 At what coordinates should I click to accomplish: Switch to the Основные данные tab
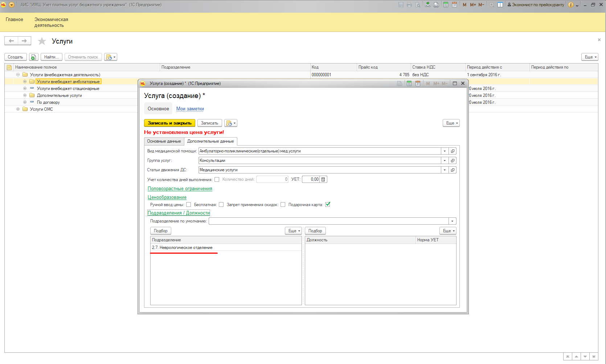(164, 141)
